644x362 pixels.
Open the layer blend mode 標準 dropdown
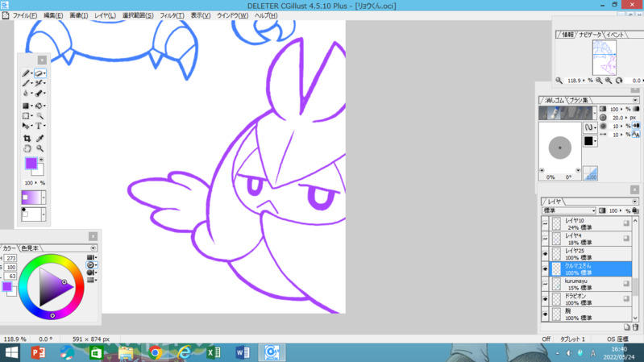[569, 210]
